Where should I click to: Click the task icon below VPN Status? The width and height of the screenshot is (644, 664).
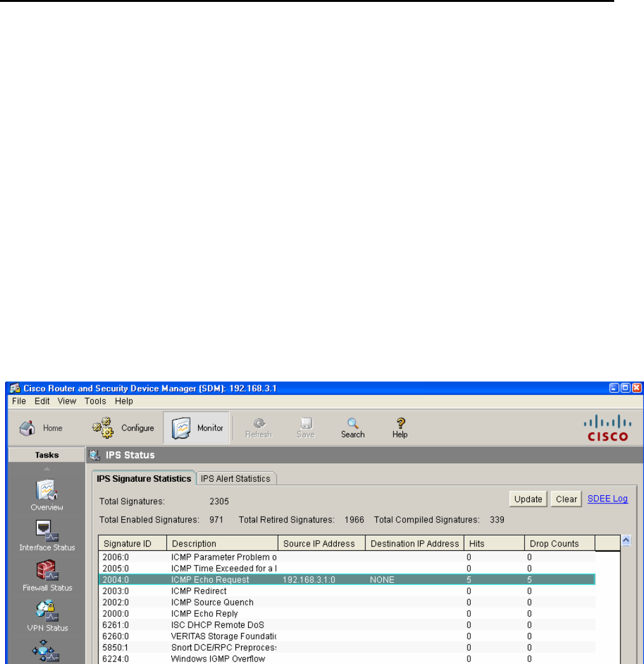(45, 651)
